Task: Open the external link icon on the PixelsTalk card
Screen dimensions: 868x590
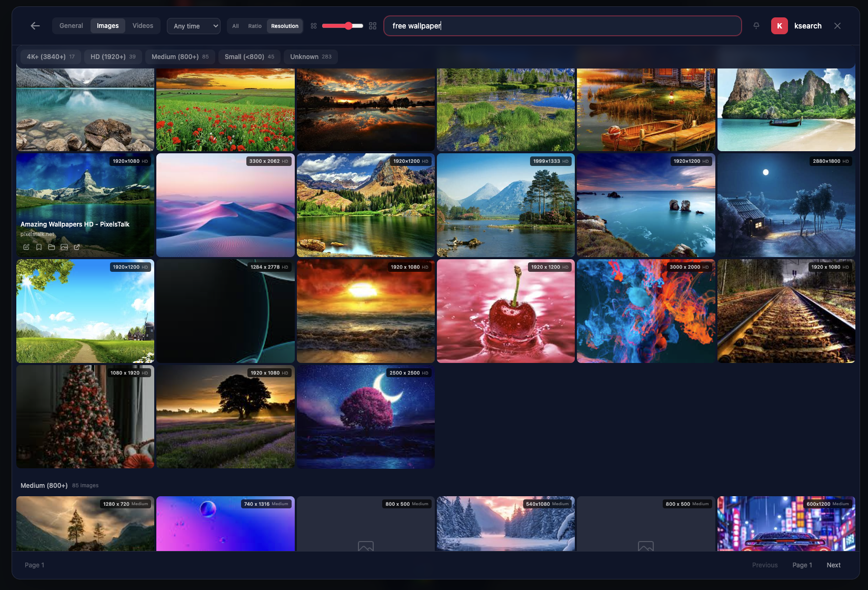Action: tap(76, 247)
